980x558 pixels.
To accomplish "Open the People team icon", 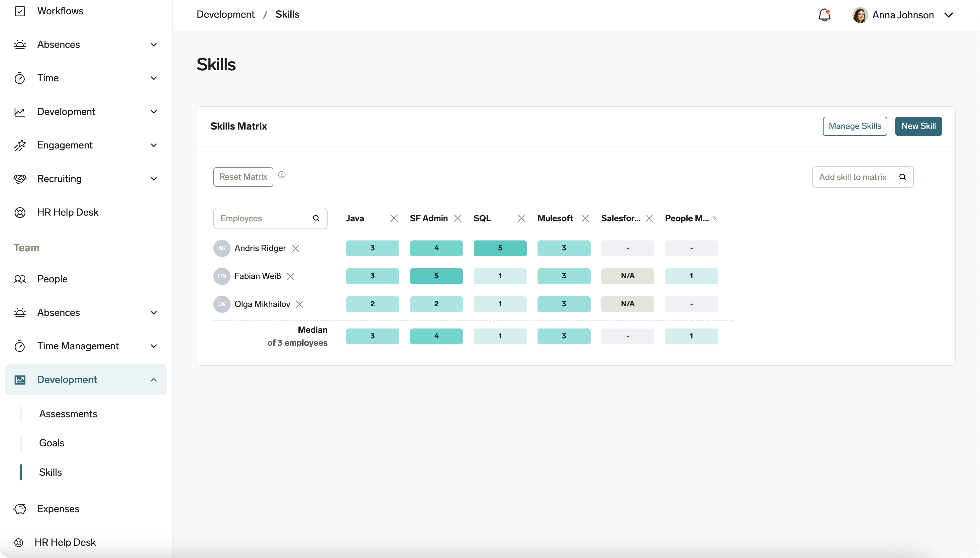I will click(x=20, y=279).
